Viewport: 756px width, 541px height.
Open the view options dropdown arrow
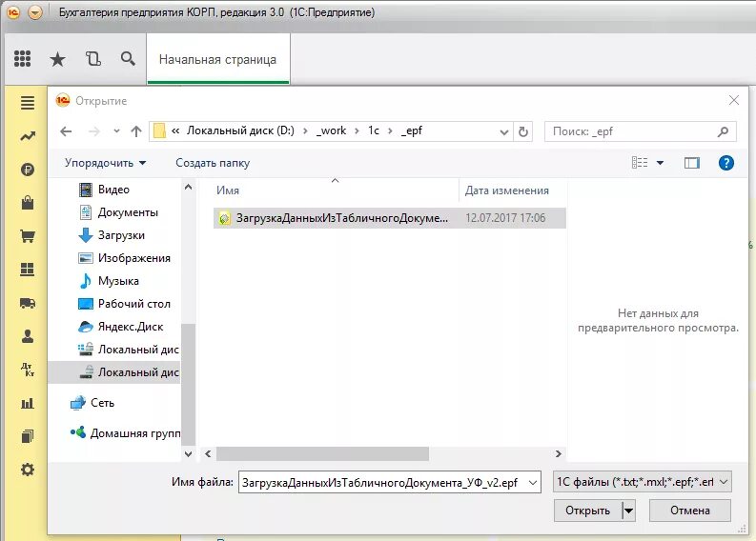click(660, 163)
